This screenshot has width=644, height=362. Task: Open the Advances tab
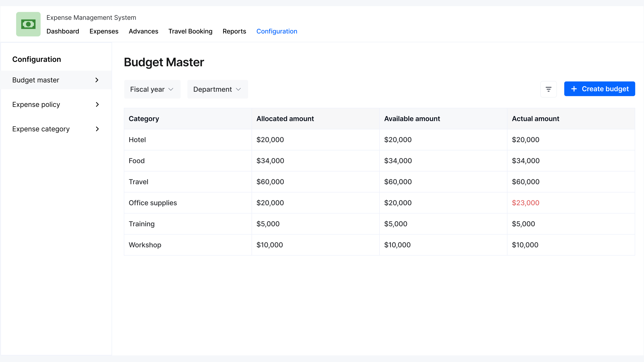pyautogui.click(x=144, y=31)
